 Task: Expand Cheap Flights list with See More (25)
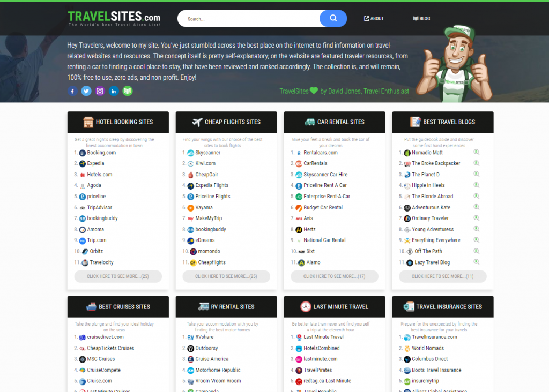(226, 276)
